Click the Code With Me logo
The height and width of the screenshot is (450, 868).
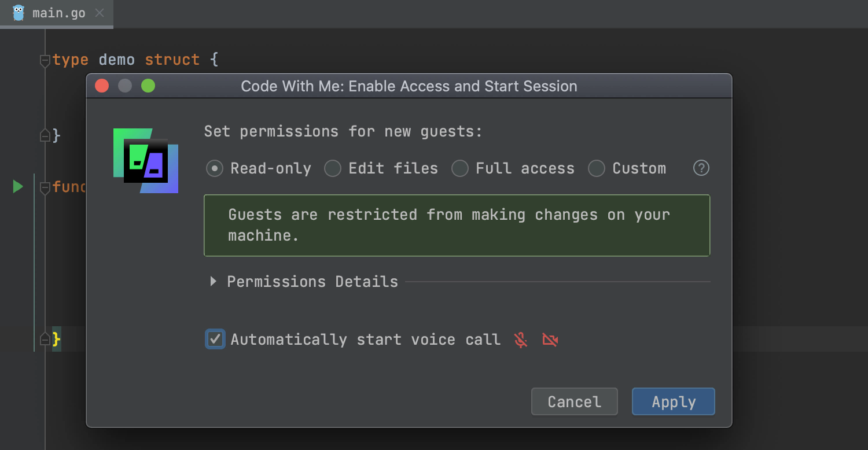(146, 161)
